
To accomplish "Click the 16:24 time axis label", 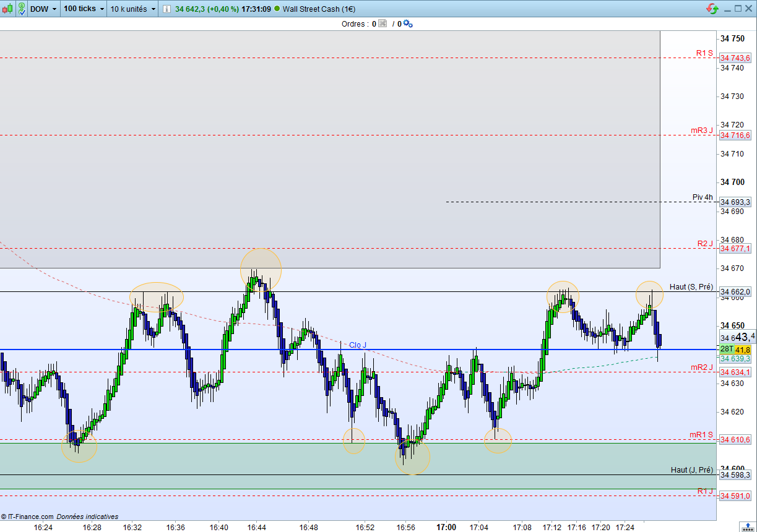I will [43, 528].
